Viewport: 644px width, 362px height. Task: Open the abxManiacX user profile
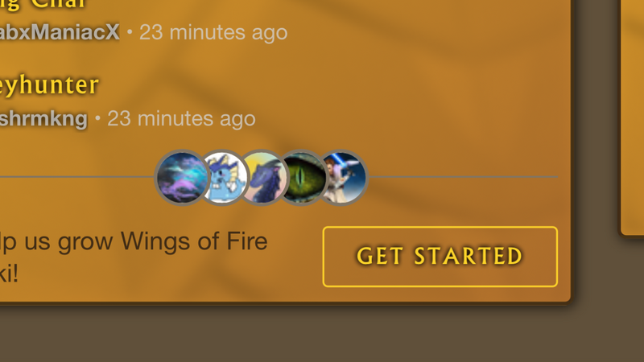60,32
